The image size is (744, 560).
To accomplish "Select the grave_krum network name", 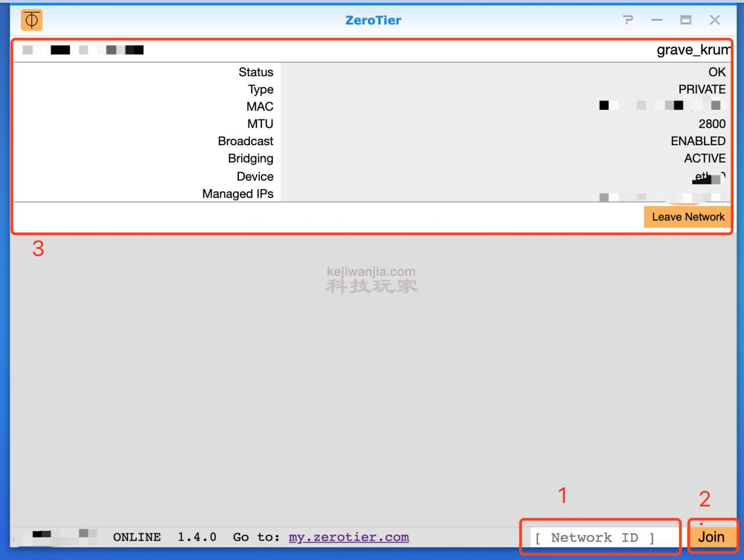I will point(693,50).
